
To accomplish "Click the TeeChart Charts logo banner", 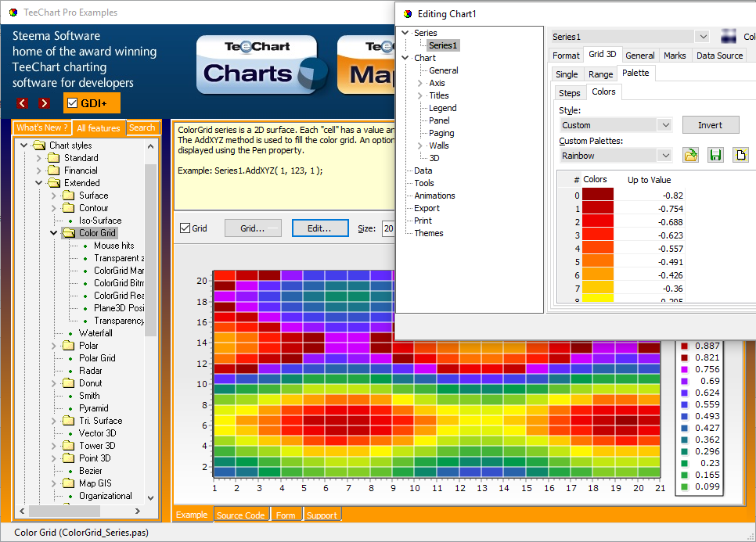I will coord(261,65).
